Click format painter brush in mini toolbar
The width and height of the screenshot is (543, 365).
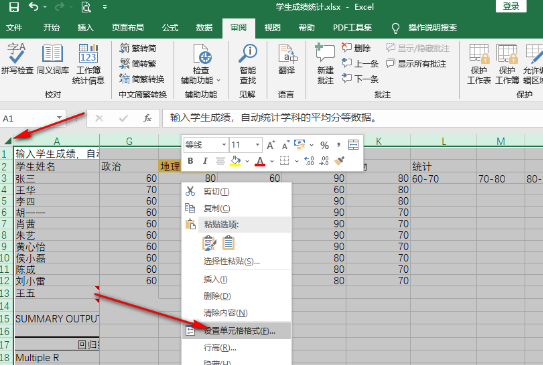point(339,161)
